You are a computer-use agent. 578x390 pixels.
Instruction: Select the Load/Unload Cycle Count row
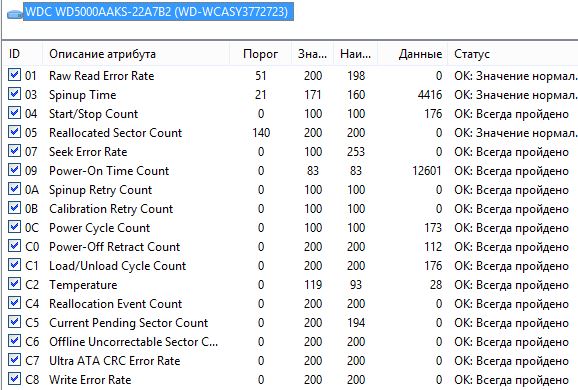point(290,266)
